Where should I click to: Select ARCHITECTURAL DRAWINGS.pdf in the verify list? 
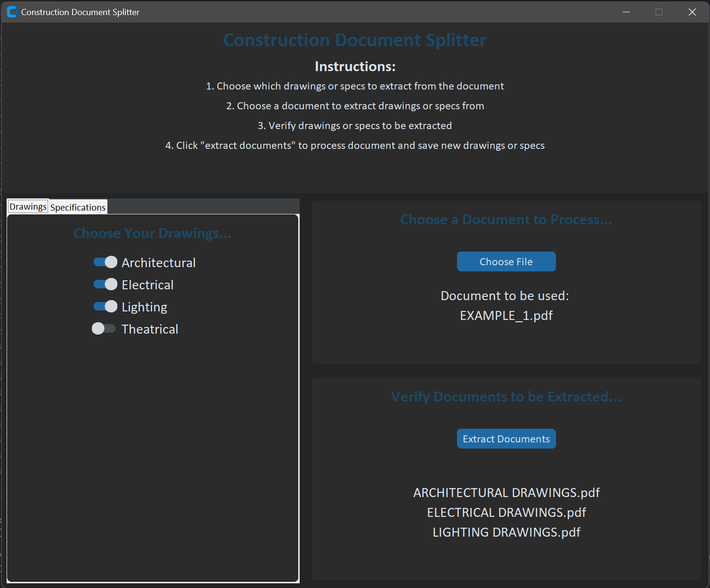tap(506, 493)
